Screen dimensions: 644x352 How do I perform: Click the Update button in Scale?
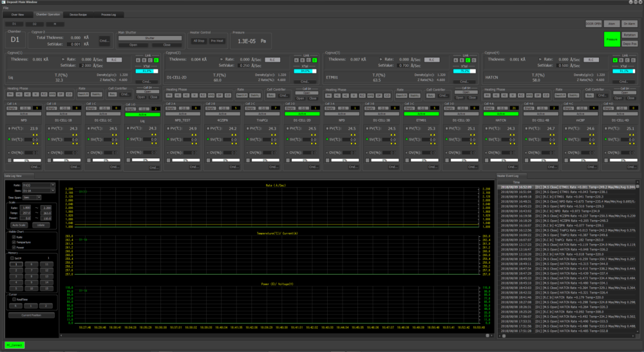coord(41,225)
